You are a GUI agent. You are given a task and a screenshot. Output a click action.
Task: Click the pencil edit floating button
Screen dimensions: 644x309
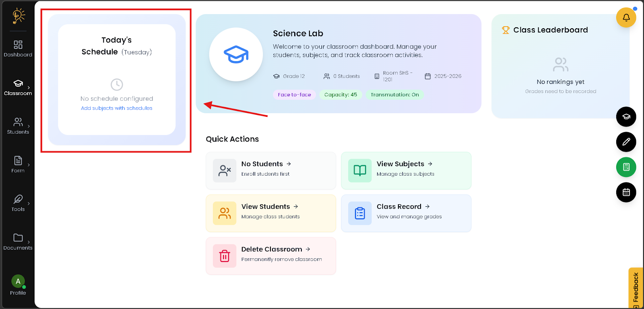[x=626, y=142]
